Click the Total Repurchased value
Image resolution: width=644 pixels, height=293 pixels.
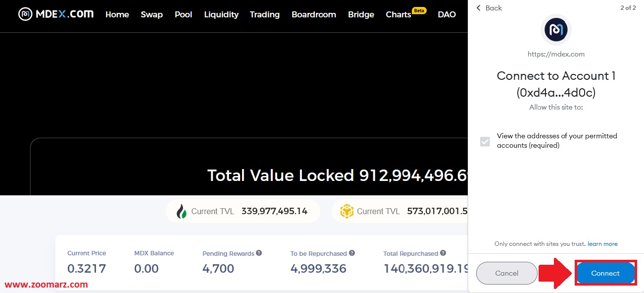pos(426,269)
